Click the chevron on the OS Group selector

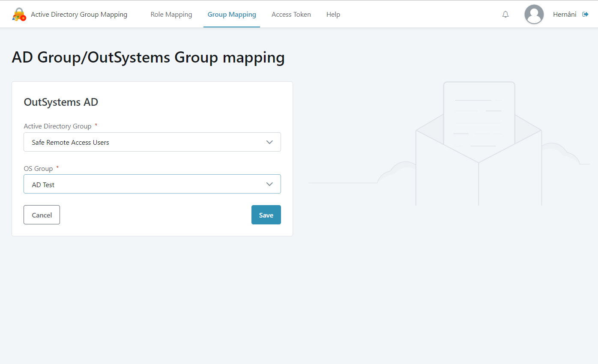tap(269, 184)
